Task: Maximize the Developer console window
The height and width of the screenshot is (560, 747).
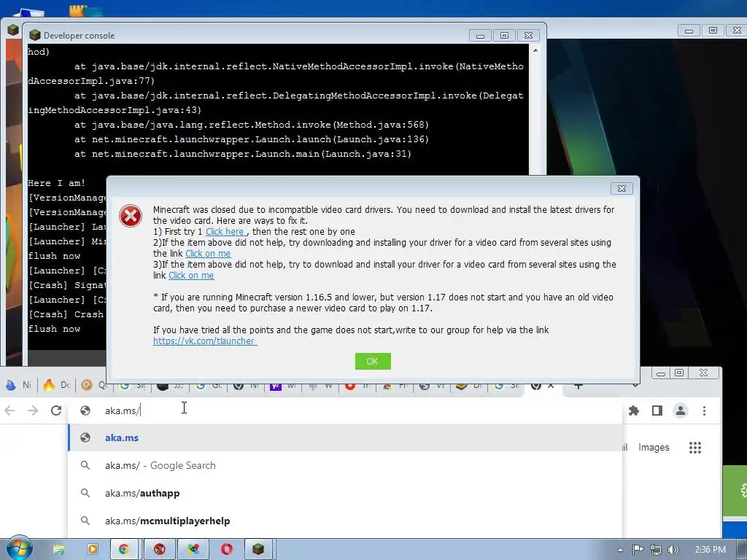Action: click(505, 36)
